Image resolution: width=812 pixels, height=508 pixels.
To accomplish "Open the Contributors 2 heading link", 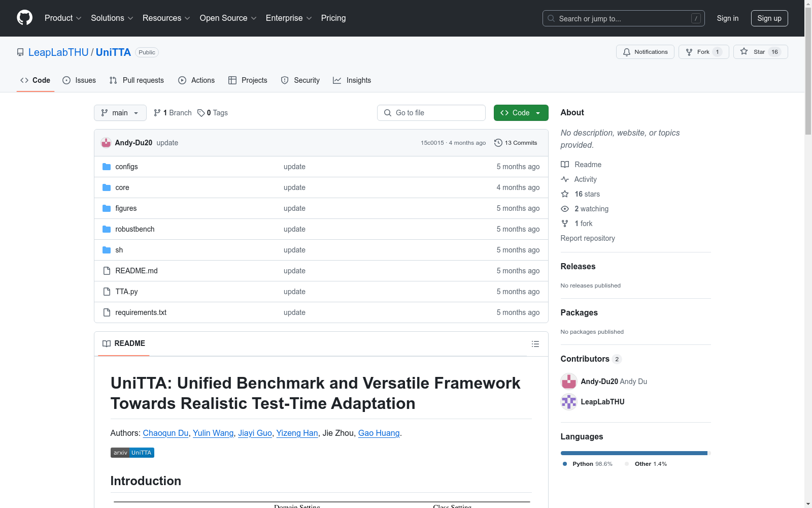I will 591,359.
